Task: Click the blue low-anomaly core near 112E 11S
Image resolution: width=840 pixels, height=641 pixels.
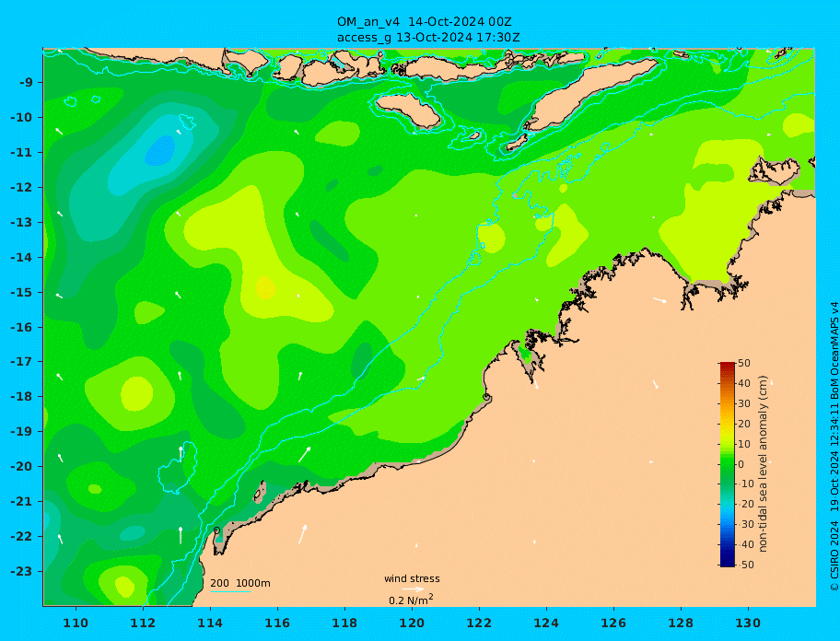Action: coord(160,150)
